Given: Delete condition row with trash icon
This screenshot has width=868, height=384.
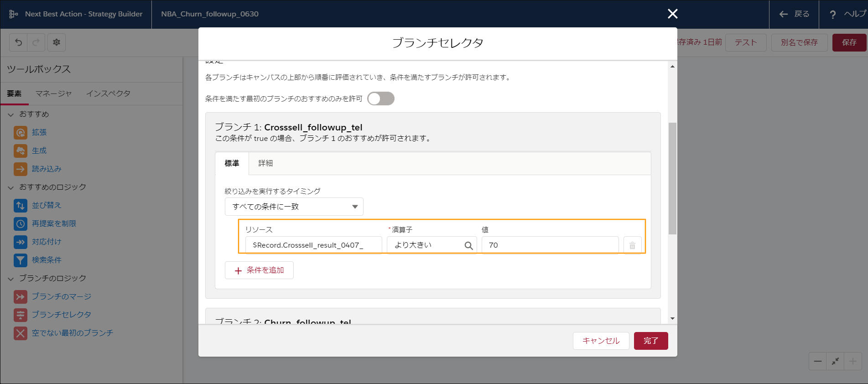Looking at the screenshot, I should click(632, 245).
